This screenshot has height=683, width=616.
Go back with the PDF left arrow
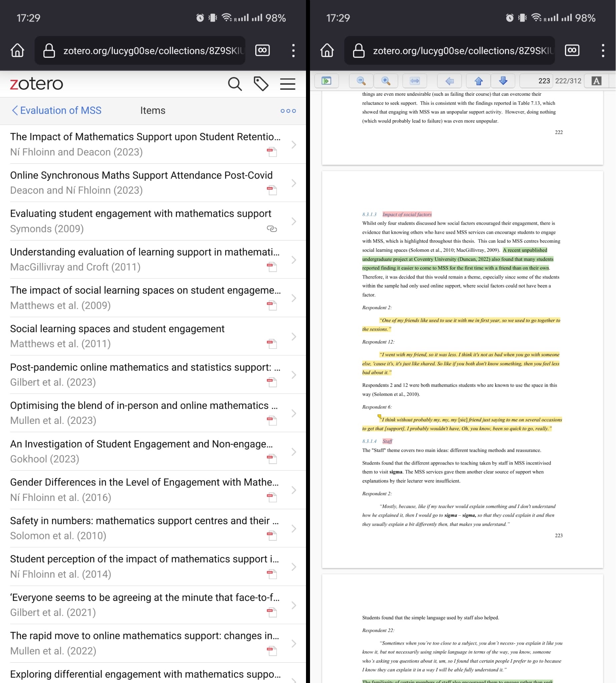tap(449, 81)
